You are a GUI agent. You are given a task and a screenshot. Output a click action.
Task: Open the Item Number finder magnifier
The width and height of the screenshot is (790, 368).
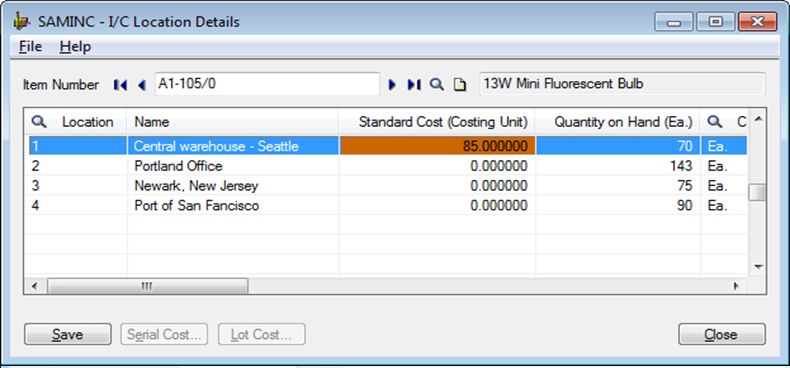pyautogui.click(x=436, y=85)
